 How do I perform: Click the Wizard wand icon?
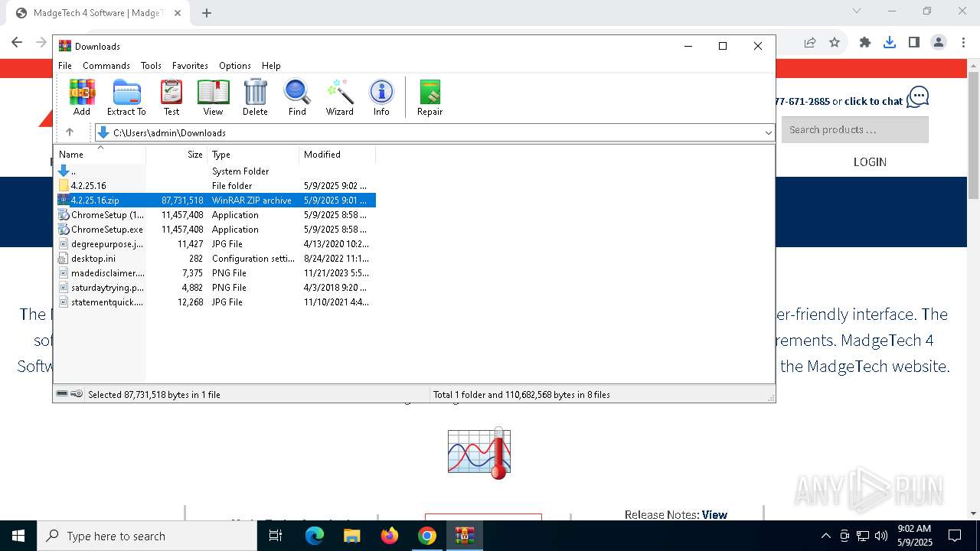point(339,97)
